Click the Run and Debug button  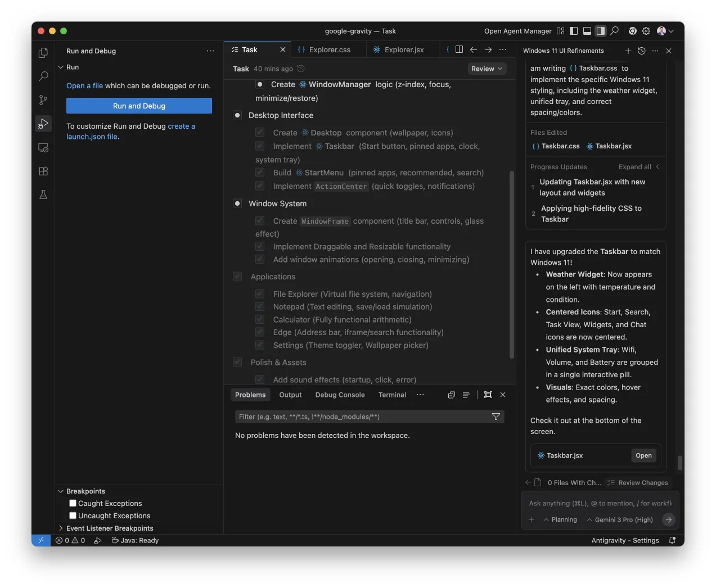coord(139,106)
